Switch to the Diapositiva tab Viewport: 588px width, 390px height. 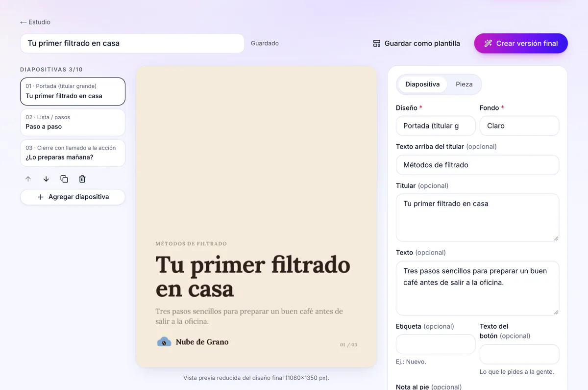click(422, 84)
